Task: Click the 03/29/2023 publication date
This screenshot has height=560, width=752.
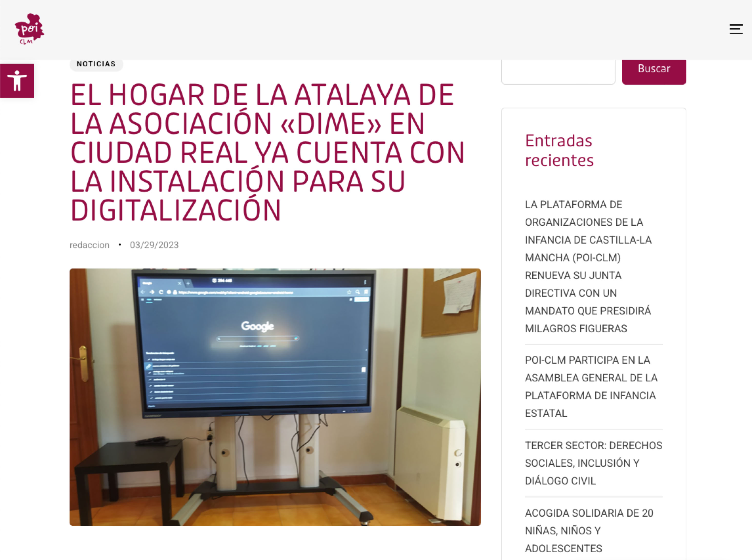Action: pyautogui.click(x=154, y=245)
